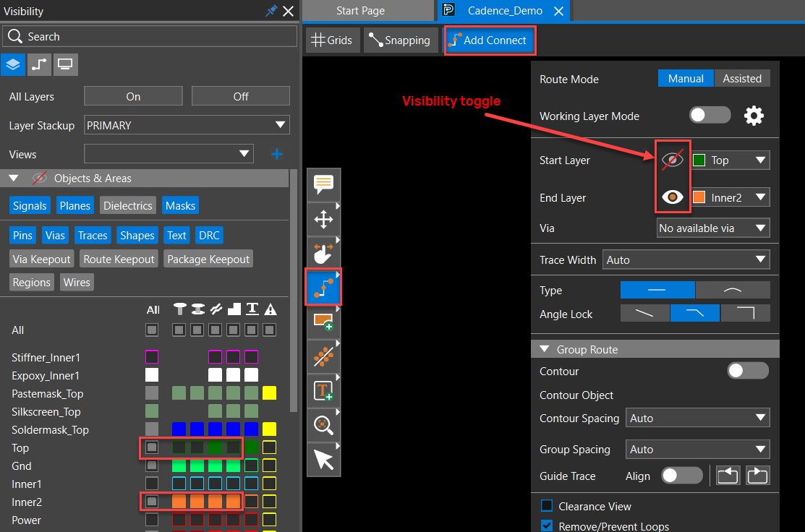The height and width of the screenshot is (532, 805).
Task: Open the Via dropdown
Action: 713,228
